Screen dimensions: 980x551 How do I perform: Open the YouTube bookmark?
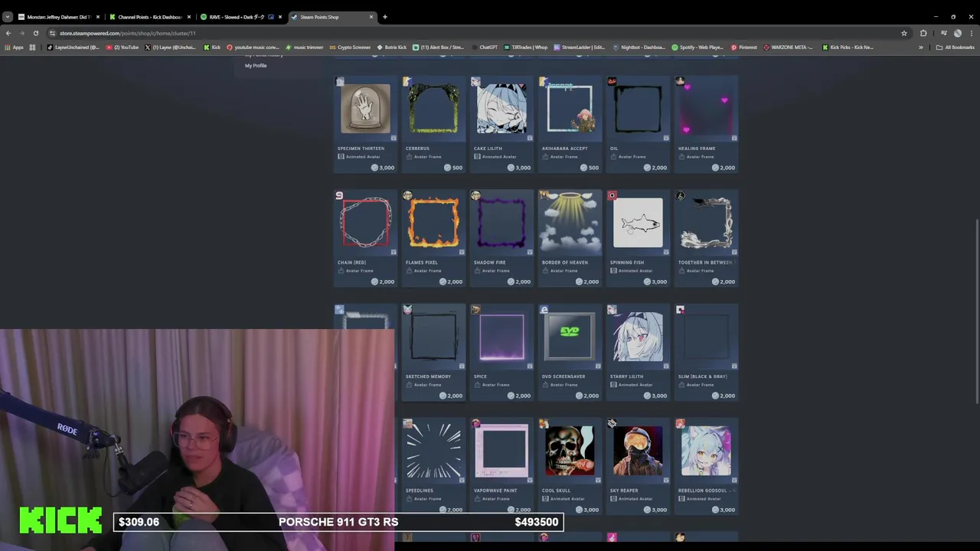point(123,47)
